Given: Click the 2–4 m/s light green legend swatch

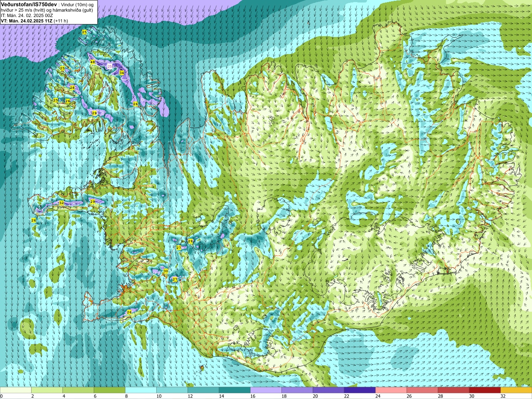Looking at the screenshot, I should [x=47, y=390].
